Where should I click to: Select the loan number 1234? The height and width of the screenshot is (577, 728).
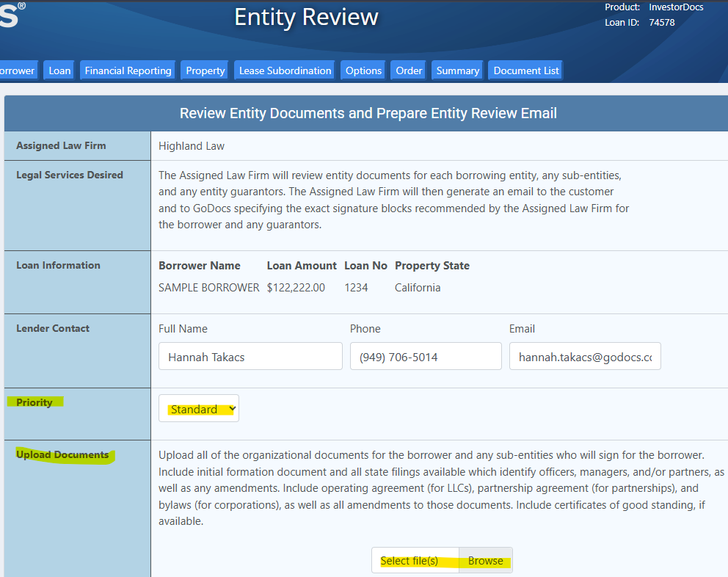(356, 288)
